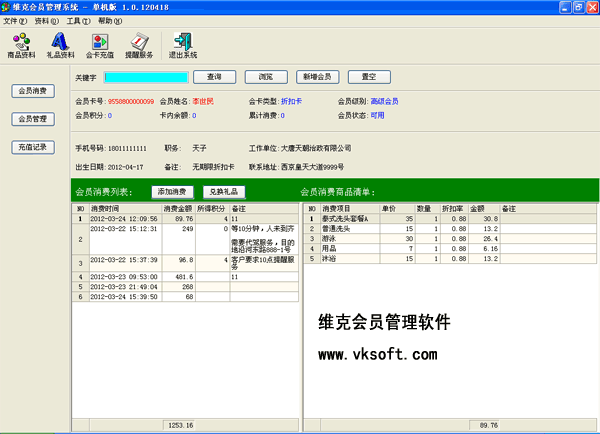
Task: Open the 帮助(H) menu
Action: (x=109, y=20)
